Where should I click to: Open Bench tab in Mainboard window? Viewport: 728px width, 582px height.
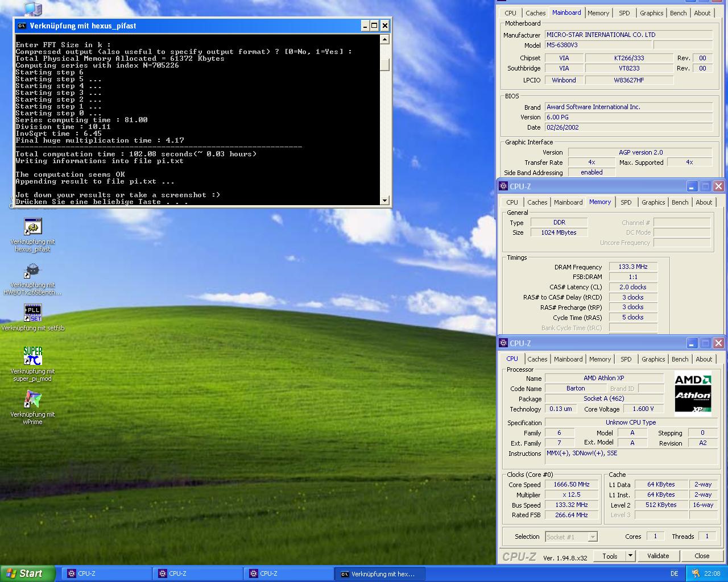[x=678, y=13]
